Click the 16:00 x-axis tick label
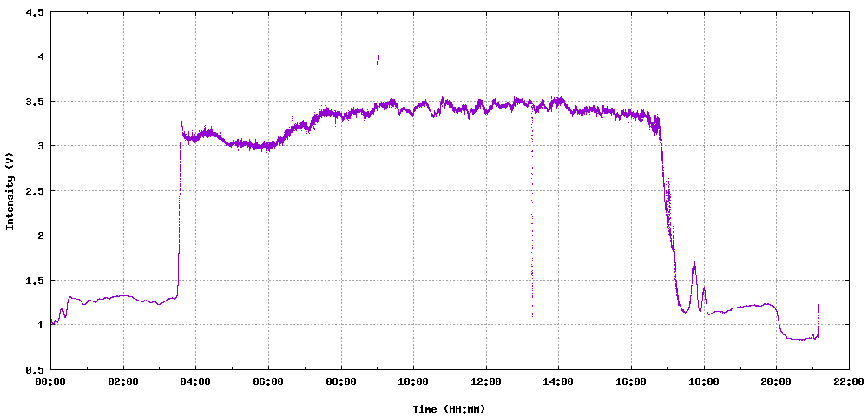This screenshot has height=417, width=868. click(x=630, y=381)
